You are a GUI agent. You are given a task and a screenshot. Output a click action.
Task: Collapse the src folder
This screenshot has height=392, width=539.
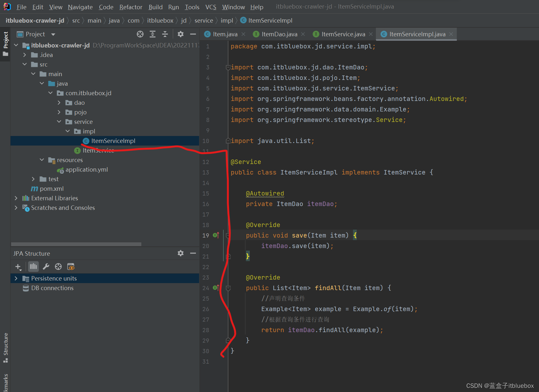(x=25, y=64)
